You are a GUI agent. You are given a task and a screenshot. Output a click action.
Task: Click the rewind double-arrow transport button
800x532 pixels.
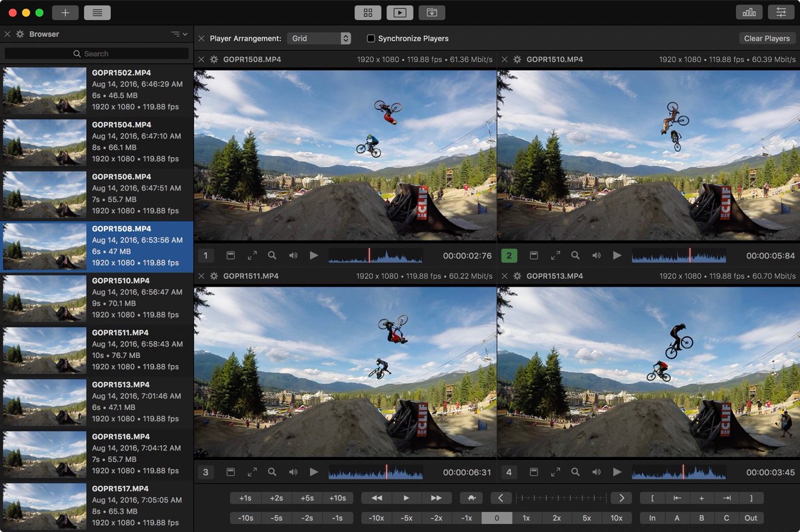[376, 498]
